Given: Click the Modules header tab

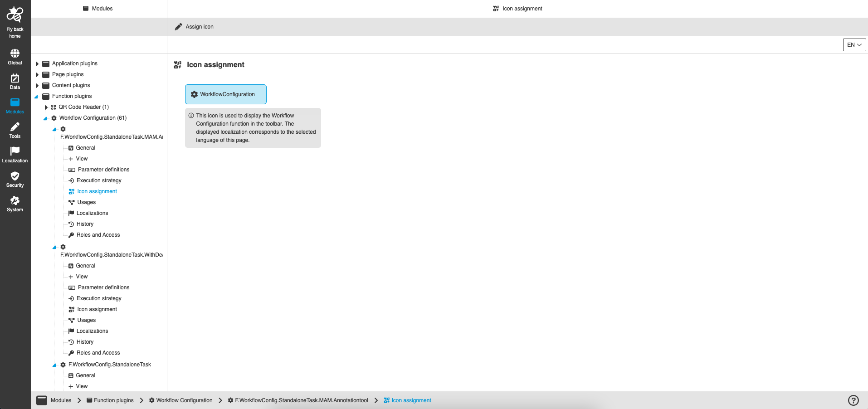Looking at the screenshot, I should [x=98, y=9].
